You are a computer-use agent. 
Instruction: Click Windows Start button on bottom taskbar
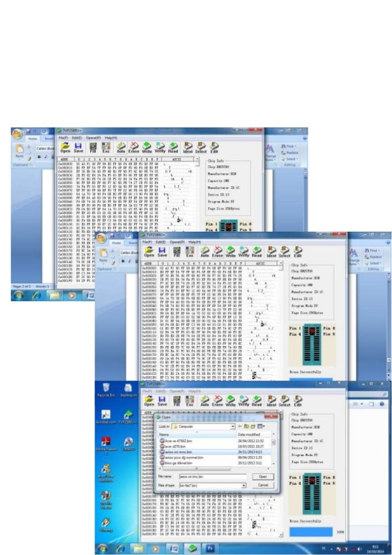103,549
